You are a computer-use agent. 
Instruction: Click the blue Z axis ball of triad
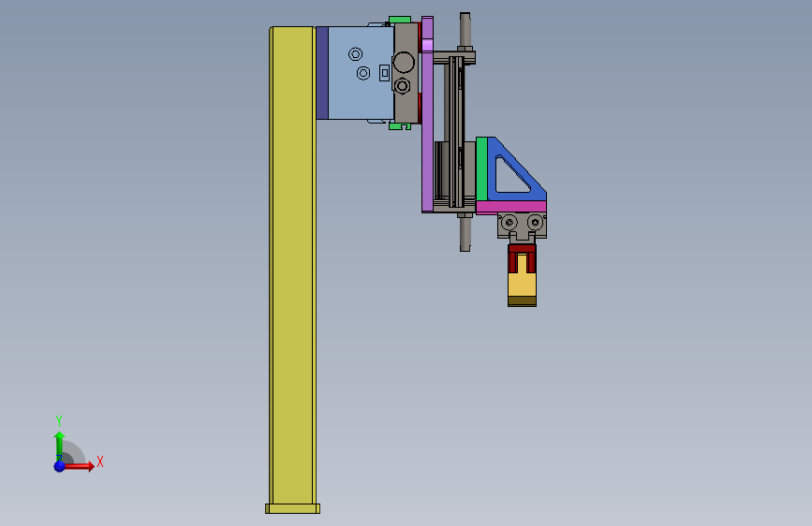tap(60, 466)
